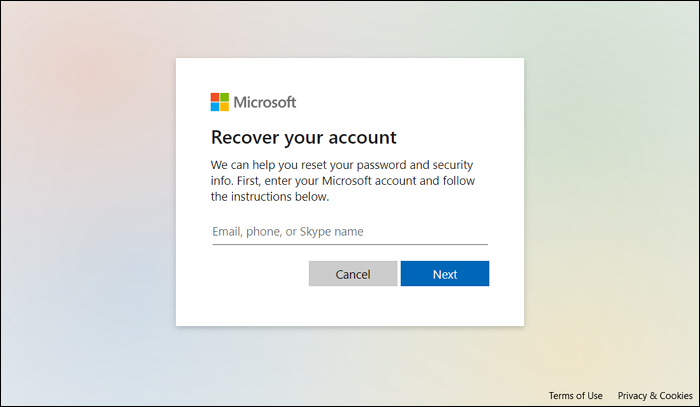700x407 pixels.
Task: Open the Terms of Use link
Action: [576, 396]
